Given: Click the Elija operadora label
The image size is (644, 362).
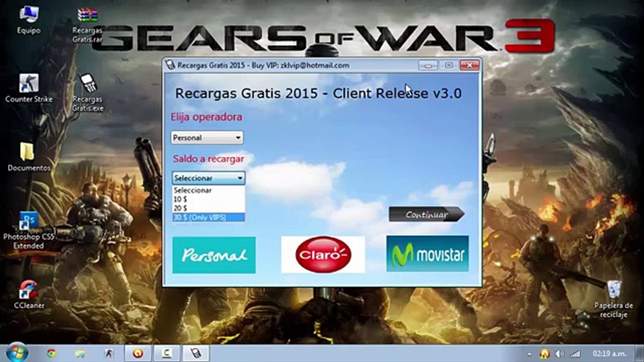Looking at the screenshot, I should tap(206, 117).
